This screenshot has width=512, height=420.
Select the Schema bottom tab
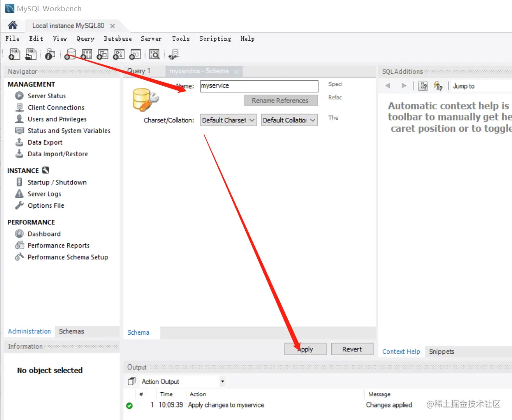(138, 332)
